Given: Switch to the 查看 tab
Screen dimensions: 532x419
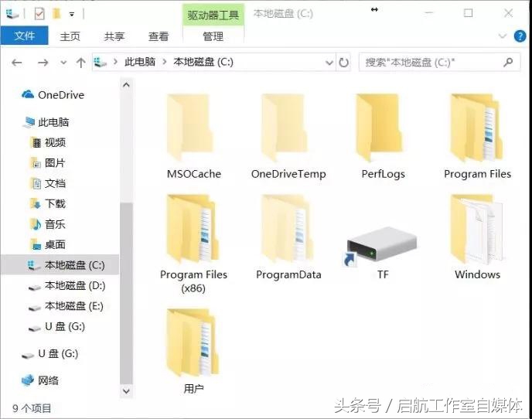Looking at the screenshot, I should click(x=158, y=36).
